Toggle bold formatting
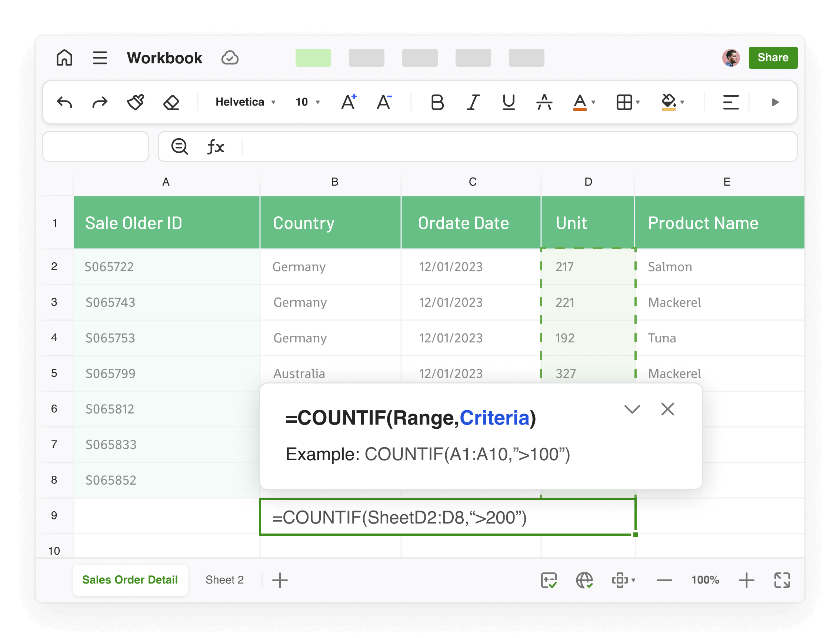Screen dimensions: 840x638 pos(437,102)
